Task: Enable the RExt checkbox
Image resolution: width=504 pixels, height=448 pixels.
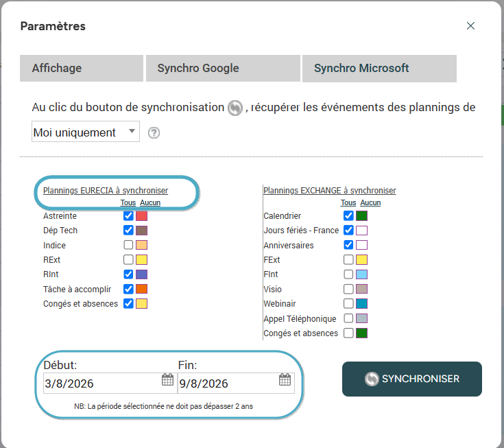Action: click(128, 259)
